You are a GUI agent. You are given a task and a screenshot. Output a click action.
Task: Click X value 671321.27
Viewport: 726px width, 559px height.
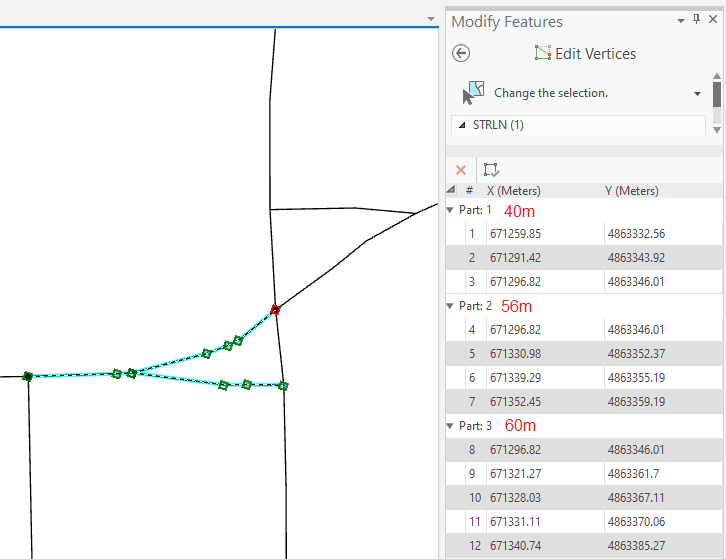[x=515, y=474]
